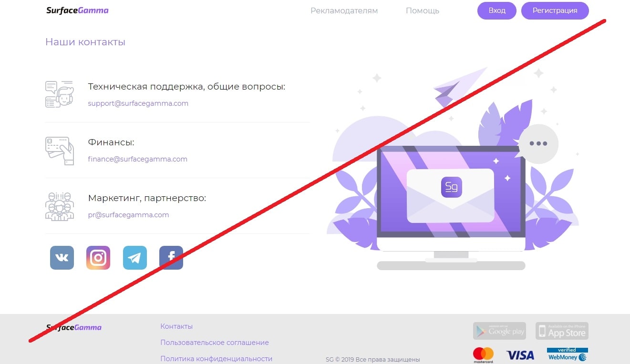
Task: Open Пользовательское соглашение footer link
Action: [x=215, y=343]
